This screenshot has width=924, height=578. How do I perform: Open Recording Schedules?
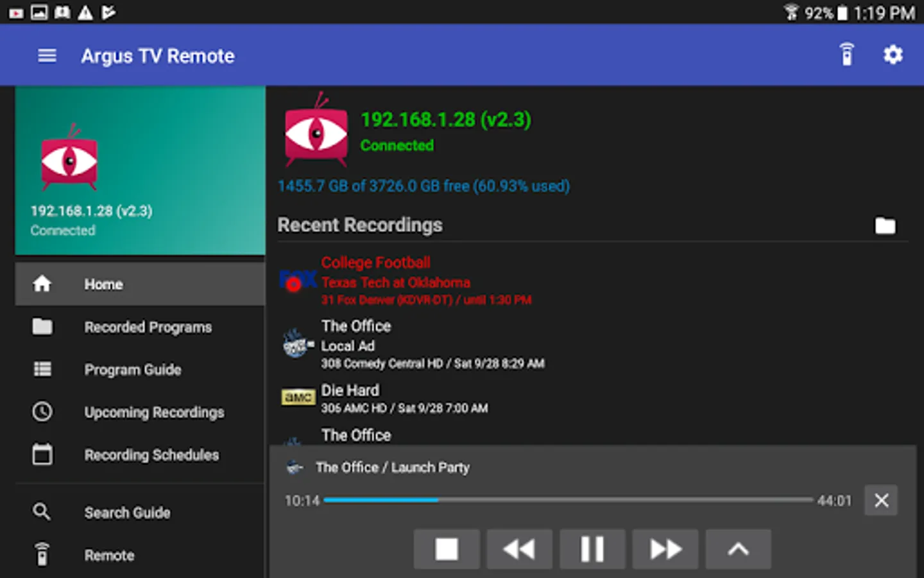point(140,455)
